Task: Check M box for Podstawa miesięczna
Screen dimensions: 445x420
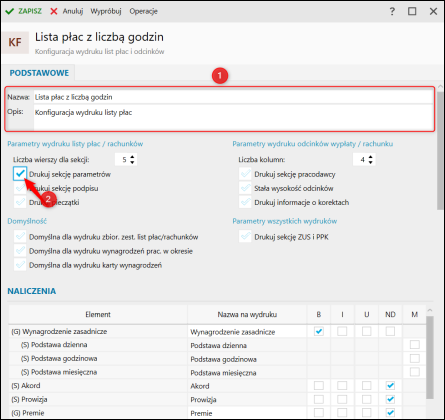Action: pyautogui.click(x=415, y=372)
